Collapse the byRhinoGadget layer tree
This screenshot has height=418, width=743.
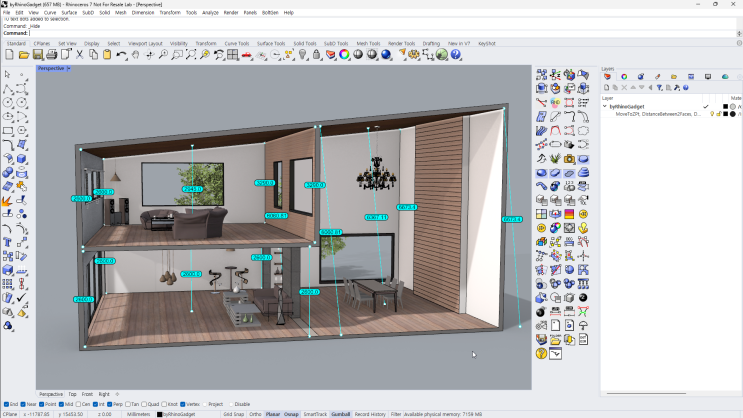(x=605, y=107)
